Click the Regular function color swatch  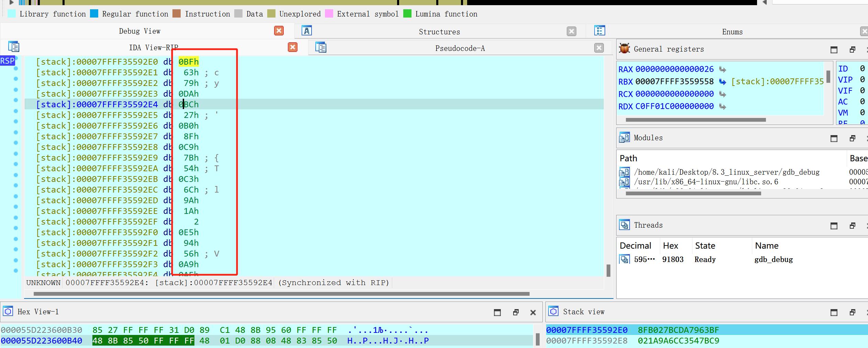94,14
